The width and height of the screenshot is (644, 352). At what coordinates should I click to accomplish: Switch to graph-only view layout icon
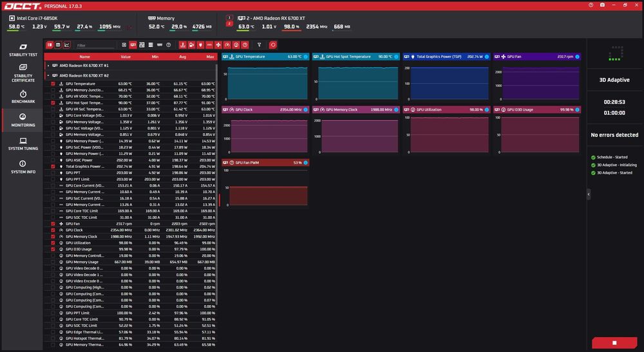[67, 44]
